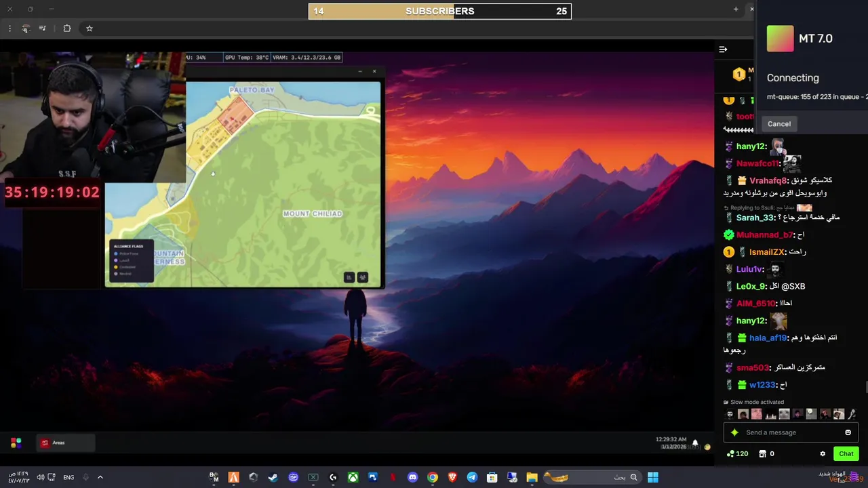Open sma503 username in chat
868x488 pixels.
753,367
